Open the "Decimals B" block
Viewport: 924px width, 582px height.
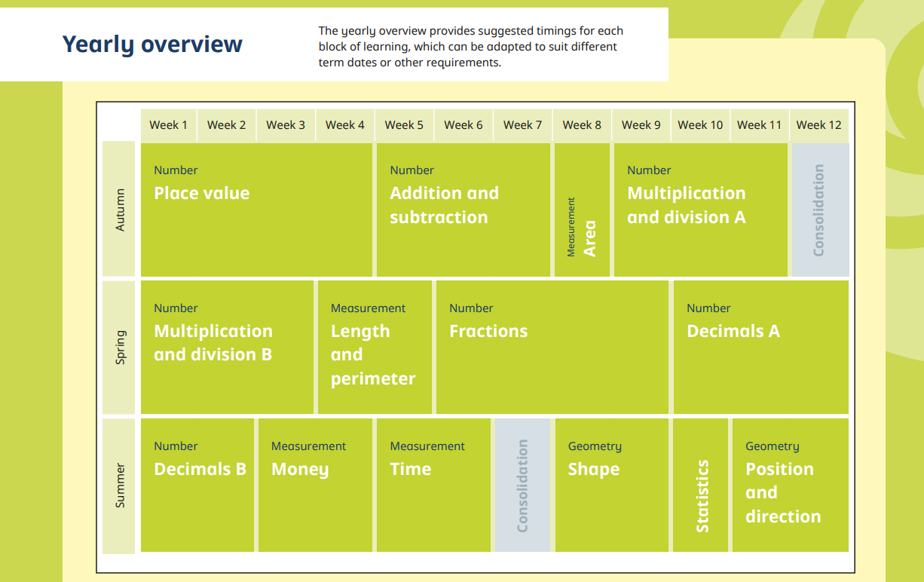(x=197, y=486)
